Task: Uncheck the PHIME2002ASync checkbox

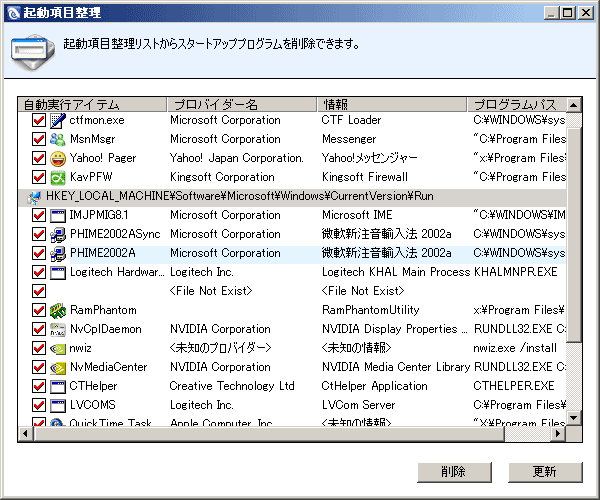Action: 39,235
